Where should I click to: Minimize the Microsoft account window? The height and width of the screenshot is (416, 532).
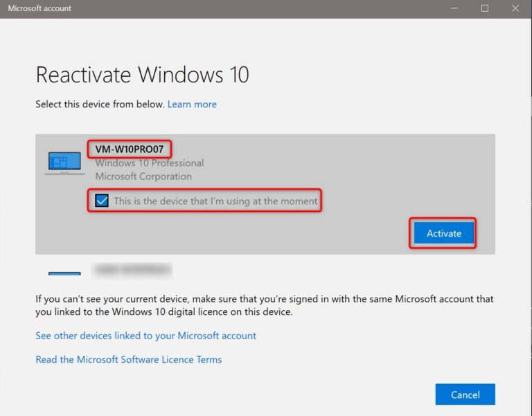click(x=452, y=9)
